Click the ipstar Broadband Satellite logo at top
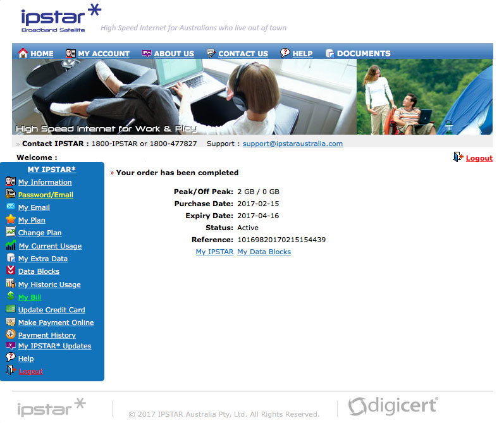This screenshot has height=423, width=504. [61, 18]
